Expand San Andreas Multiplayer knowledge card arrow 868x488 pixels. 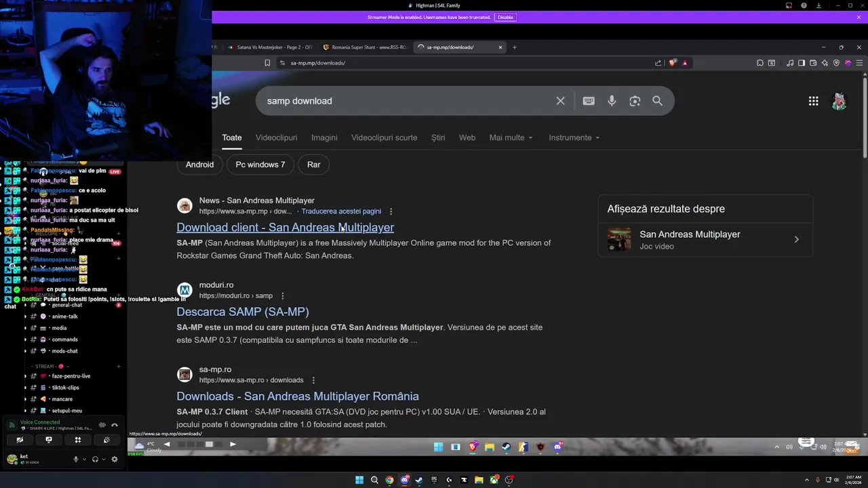coord(796,239)
